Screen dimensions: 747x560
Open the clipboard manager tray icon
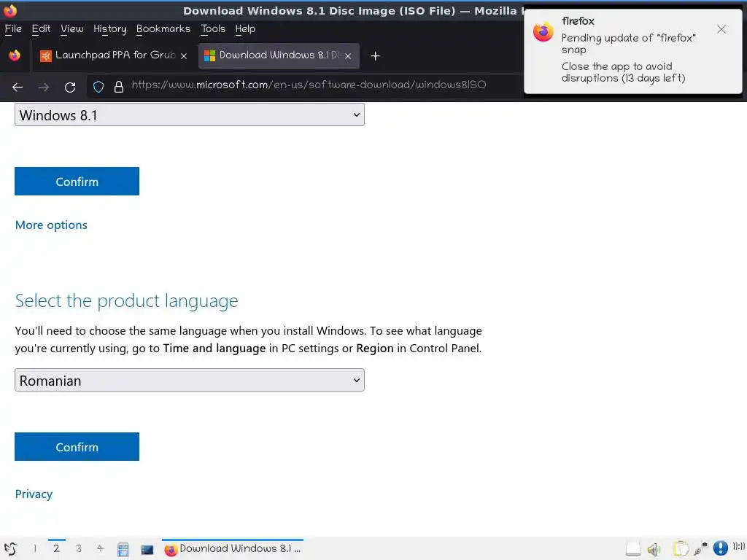click(681, 549)
